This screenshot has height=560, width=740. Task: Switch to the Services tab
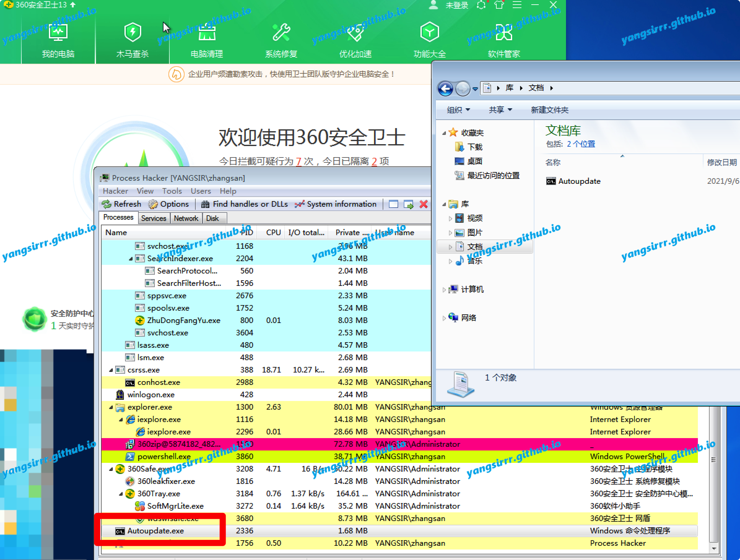click(x=154, y=218)
